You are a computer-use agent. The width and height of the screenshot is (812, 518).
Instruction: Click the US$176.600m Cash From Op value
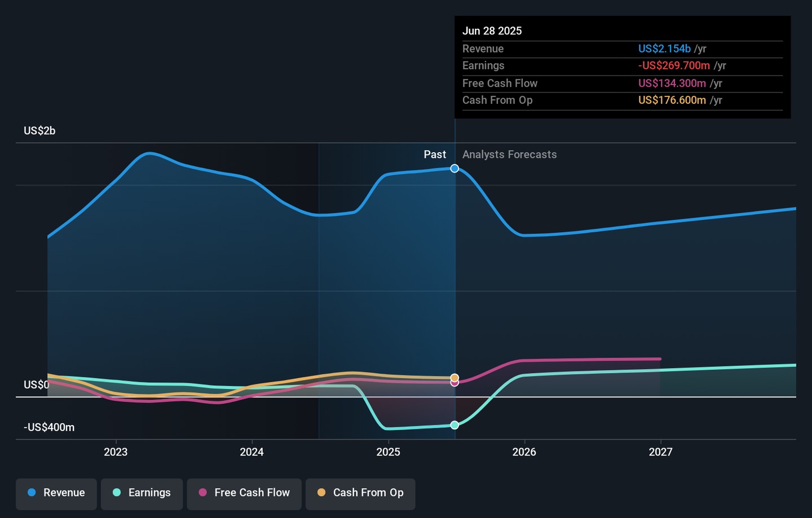click(x=672, y=100)
